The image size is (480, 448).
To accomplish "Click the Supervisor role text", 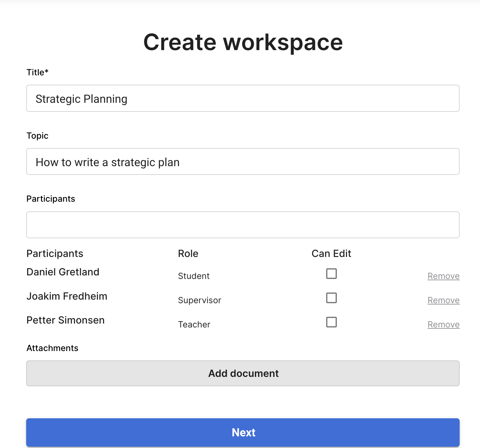I will 200,300.
